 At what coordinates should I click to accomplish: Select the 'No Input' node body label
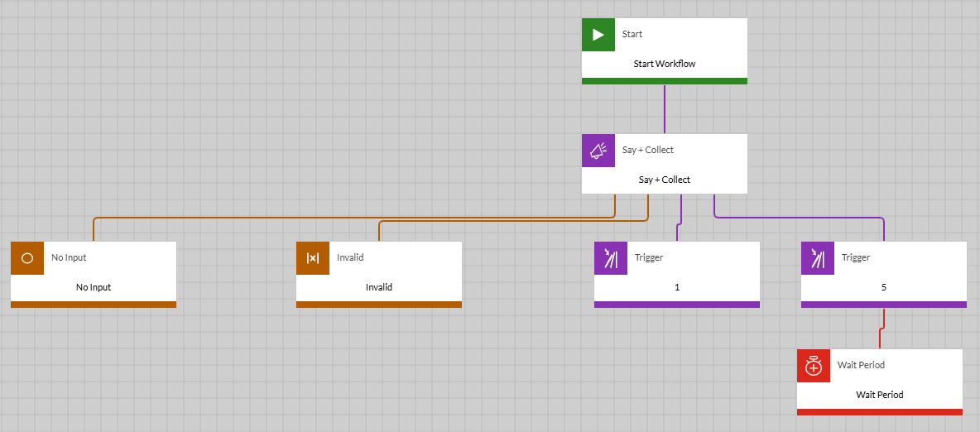coord(94,287)
